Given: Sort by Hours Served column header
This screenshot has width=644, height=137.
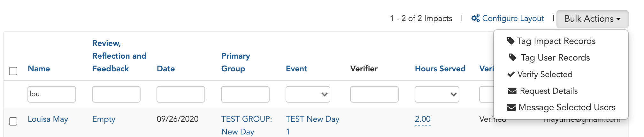Looking at the screenshot, I should (440, 68).
